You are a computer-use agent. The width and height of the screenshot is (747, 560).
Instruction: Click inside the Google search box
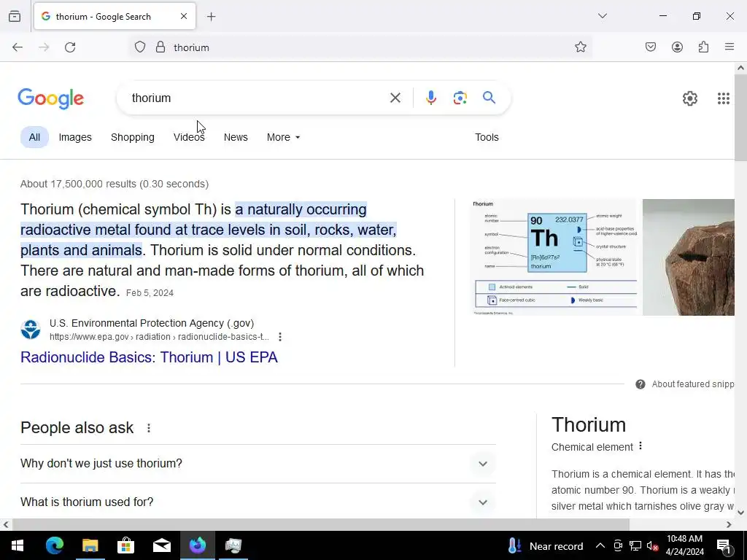tap(258, 98)
